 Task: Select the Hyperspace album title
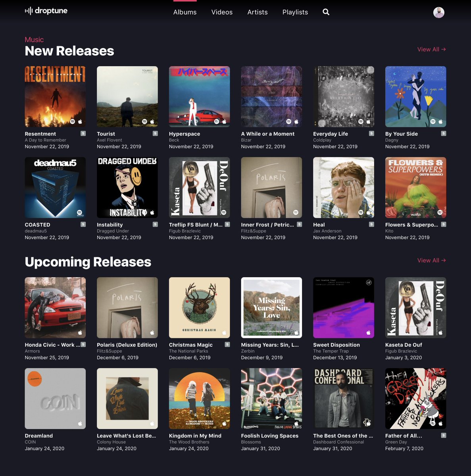pos(185,134)
